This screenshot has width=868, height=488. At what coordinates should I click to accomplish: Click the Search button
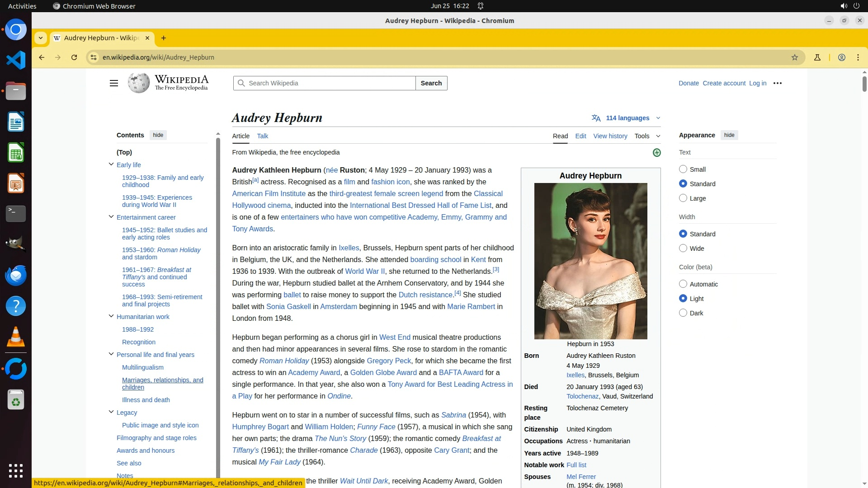coord(431,83)
